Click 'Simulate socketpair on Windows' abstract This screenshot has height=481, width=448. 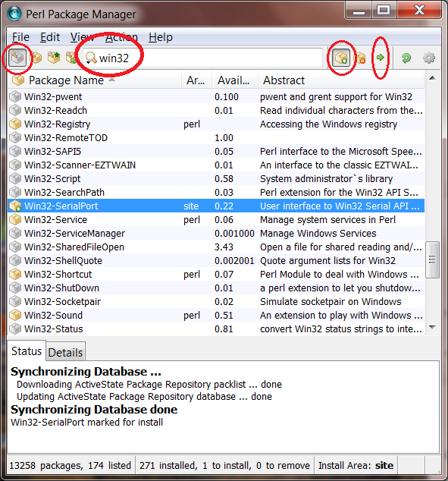click(331, 301)
